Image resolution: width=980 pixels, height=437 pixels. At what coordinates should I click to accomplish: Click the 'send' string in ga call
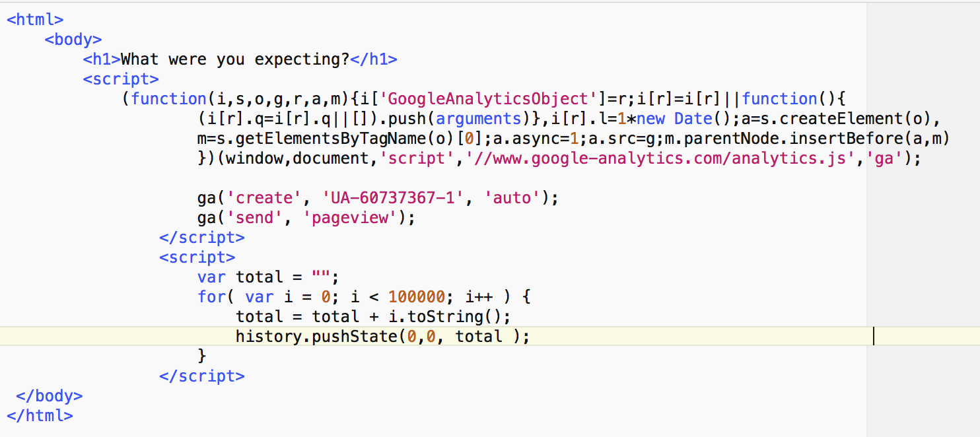click(x=254, y=218)
